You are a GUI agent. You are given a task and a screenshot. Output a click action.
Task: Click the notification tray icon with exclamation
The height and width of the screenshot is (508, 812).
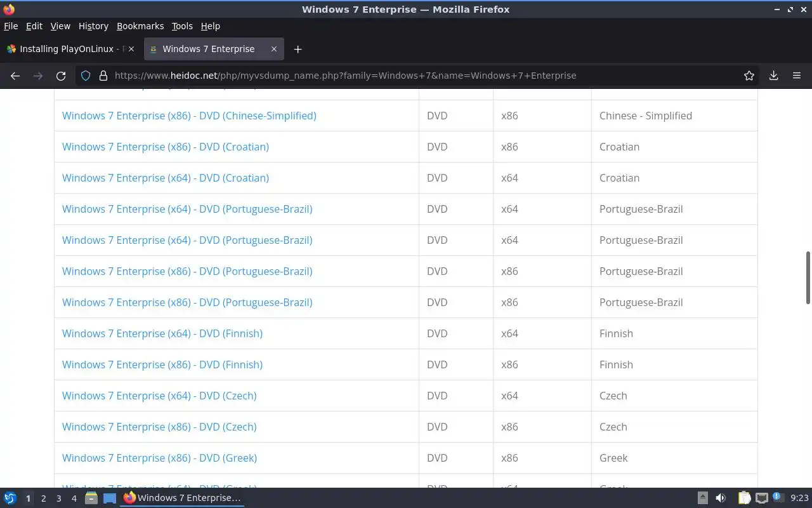tap(778, 498)
